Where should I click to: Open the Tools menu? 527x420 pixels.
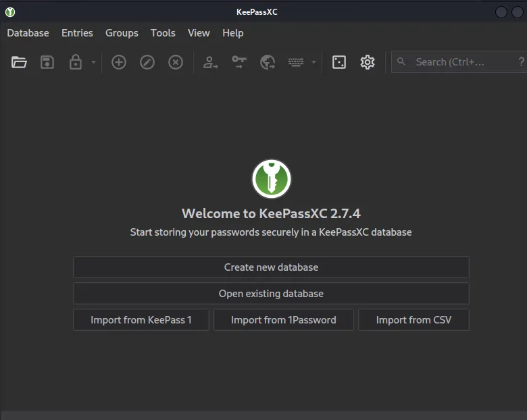163,33
